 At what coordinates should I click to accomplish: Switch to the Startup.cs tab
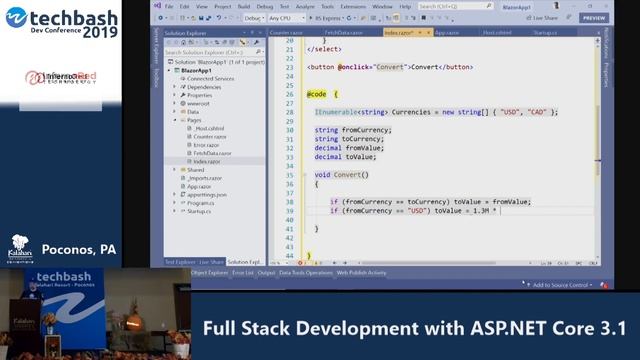click(545, 33)
